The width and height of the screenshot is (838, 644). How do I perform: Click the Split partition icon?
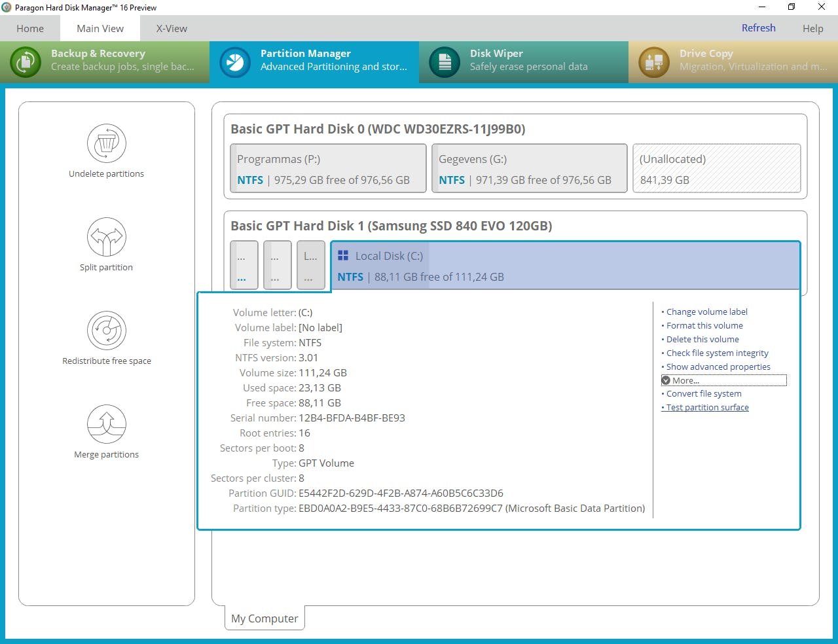tap(107, 237)
